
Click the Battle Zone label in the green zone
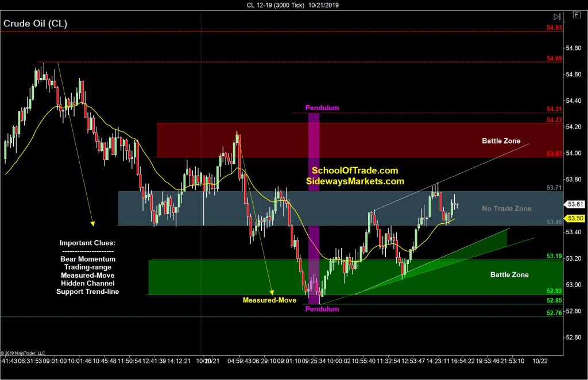tap(509, 275)
